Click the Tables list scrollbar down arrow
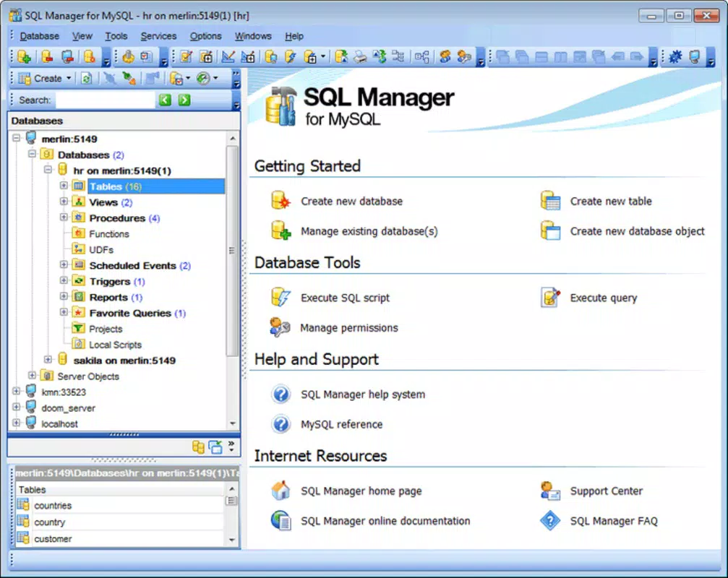This screenshot has width=728, height=578. (231, 540)
